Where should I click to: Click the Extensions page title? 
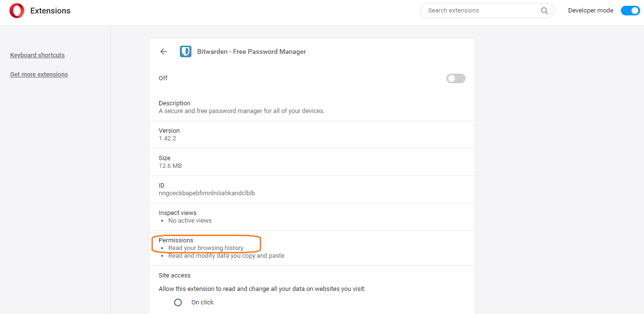click(51, 11)
